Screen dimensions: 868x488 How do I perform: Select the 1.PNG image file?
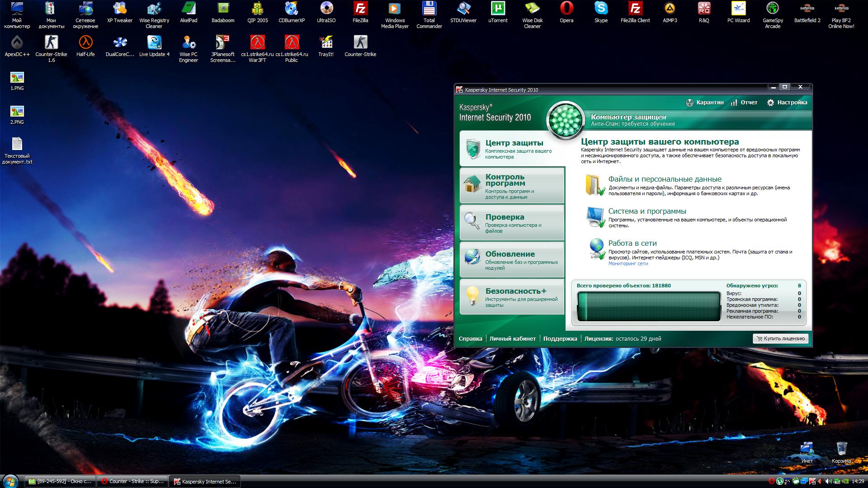(x=17, y=80)
